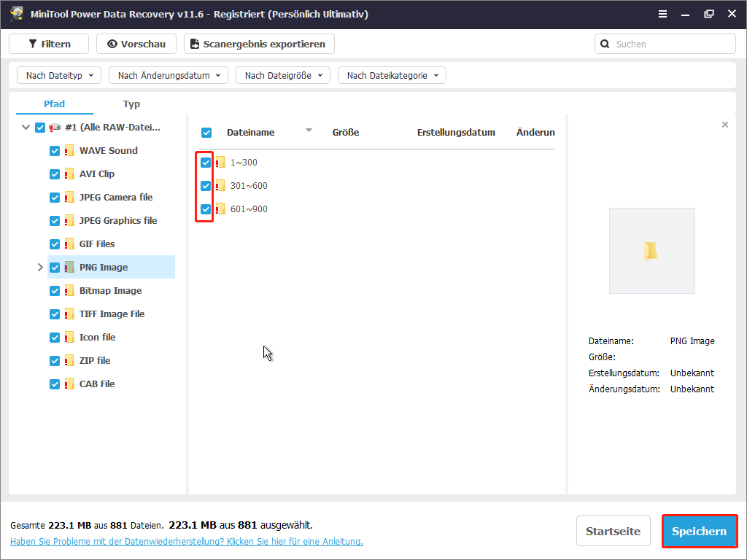Toggle the ZIP file checkbox
747x560 pixels.
(x=55, y=361)
